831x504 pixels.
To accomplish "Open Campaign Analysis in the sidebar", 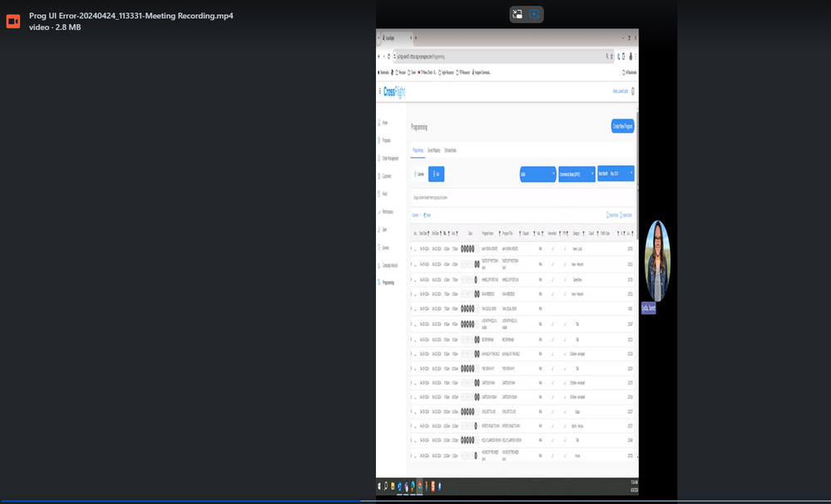I will pyautogui.click(x=388, y=265).
